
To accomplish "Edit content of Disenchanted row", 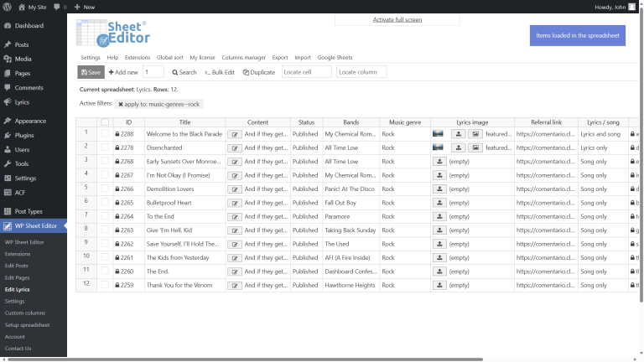I will (x=235, y=147).
